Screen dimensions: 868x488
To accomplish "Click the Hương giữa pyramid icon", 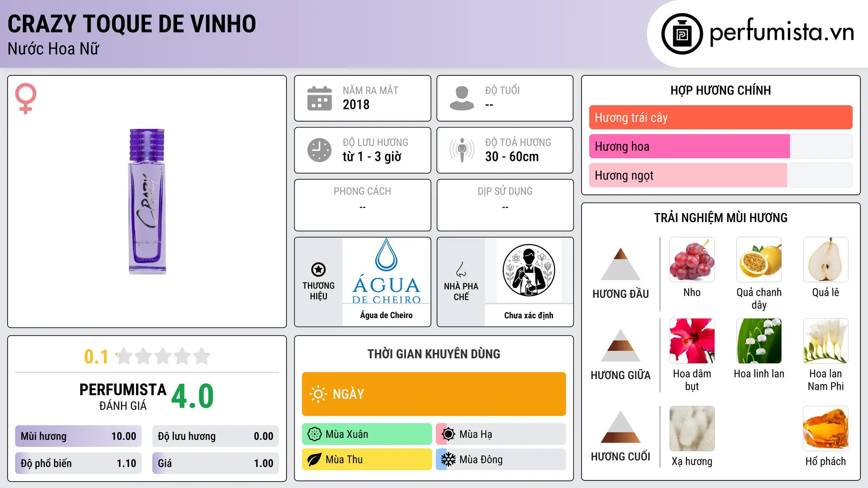I will pyautogui.click(x=621, y=345).
